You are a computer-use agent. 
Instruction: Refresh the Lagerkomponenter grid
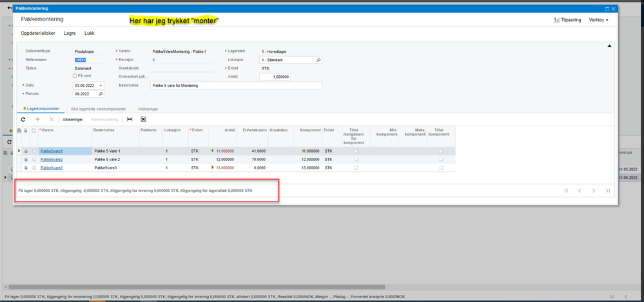pos(23,119)
